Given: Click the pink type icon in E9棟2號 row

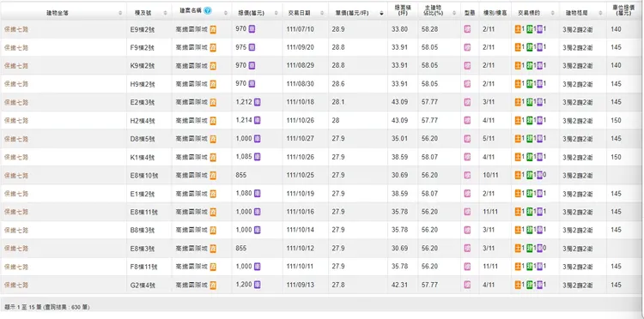Looking at the screenshot, I should point(467,29).
